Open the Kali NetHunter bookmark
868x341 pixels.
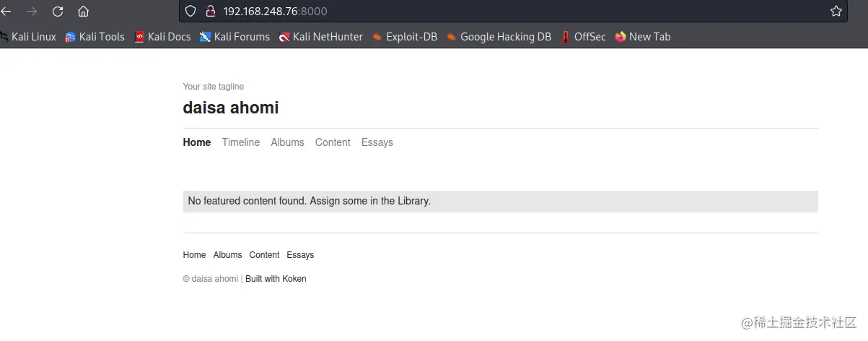tap(321, 36)
